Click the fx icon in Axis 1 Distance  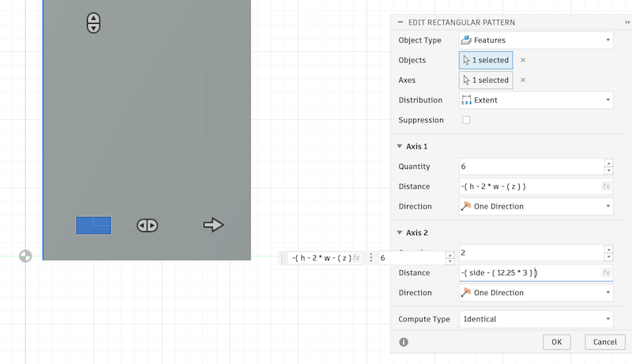pyautogui.click(x=606, y=186)
